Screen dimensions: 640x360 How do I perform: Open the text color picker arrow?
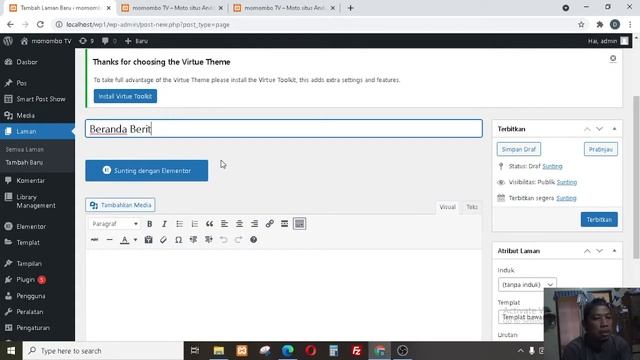(x=135, y=240)
